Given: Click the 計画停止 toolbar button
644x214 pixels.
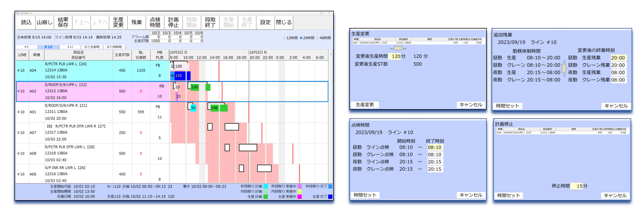Looking at the screenshot, I should coord(173,23).
